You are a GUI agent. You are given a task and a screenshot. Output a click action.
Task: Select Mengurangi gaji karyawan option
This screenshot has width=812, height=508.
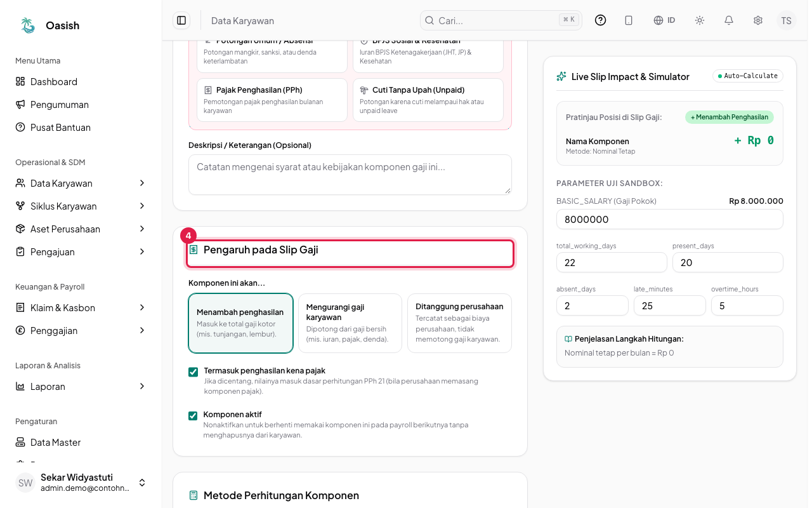tap(350, 323)
